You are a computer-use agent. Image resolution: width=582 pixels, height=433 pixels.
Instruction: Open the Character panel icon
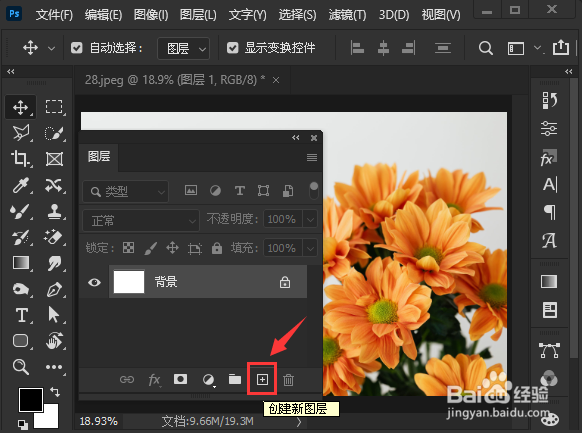(549, 184)
